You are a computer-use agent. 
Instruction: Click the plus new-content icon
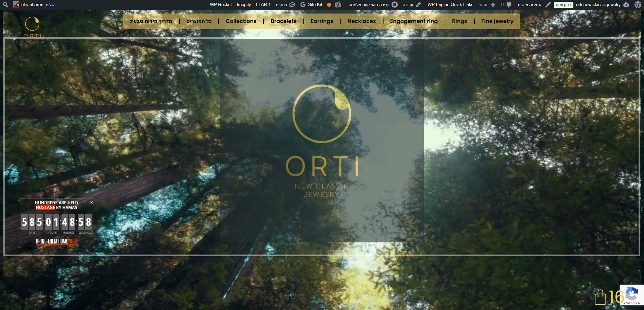[493, 5]
